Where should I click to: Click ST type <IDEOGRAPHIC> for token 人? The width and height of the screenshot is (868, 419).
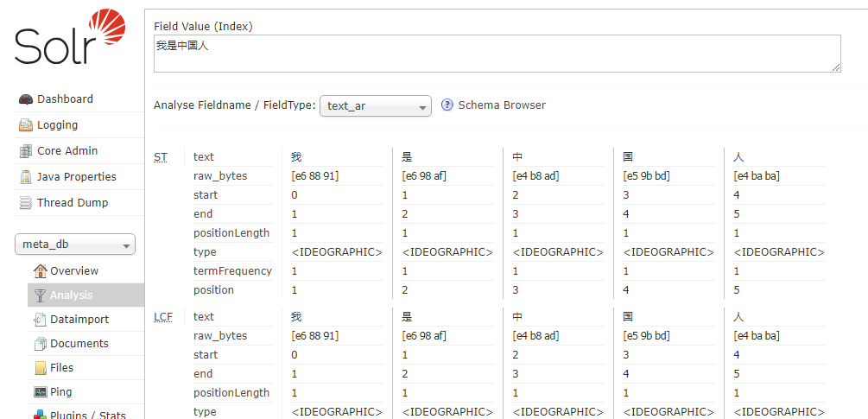tap(779, 252)
